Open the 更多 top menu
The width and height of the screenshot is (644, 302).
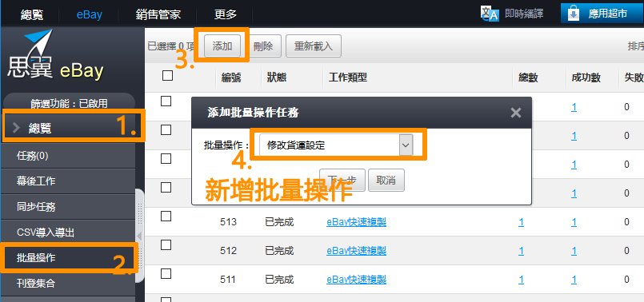(226, 14)
